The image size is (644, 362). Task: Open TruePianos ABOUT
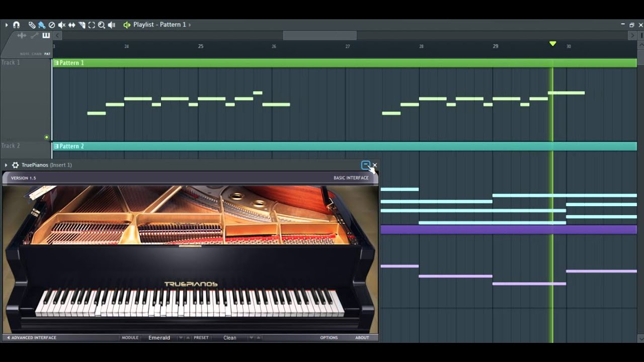(x=362, y=338)
